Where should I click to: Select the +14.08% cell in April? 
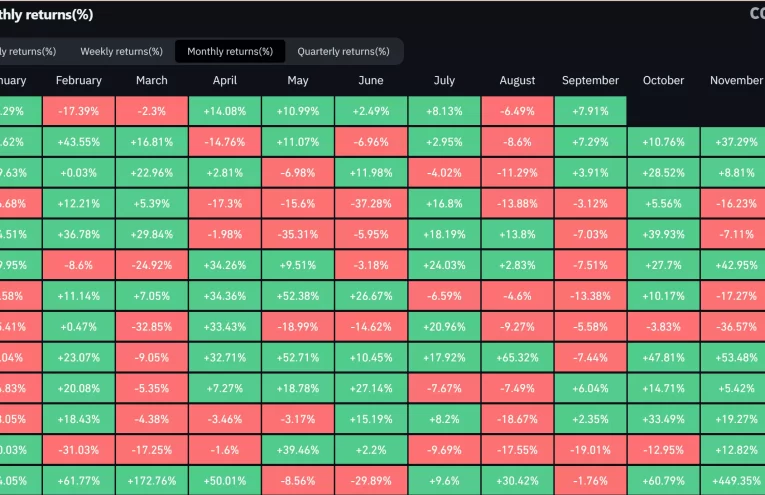coord(225,111)
